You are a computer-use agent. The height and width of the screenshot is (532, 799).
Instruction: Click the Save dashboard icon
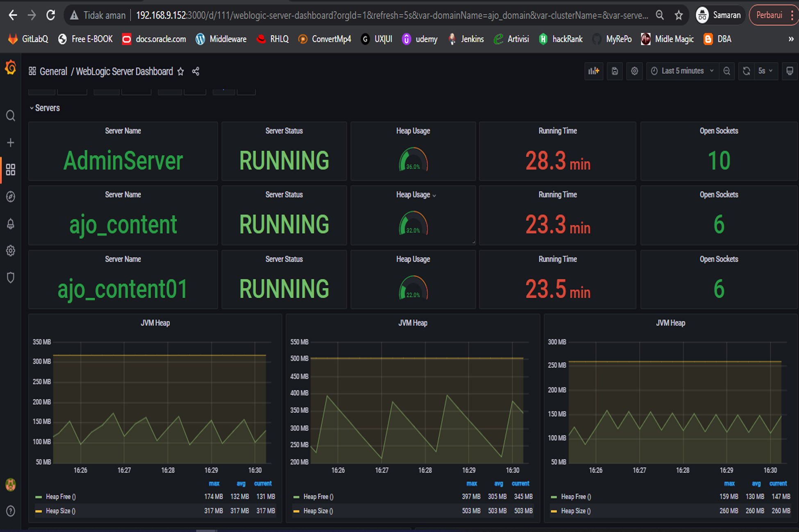tap(615, 71)
